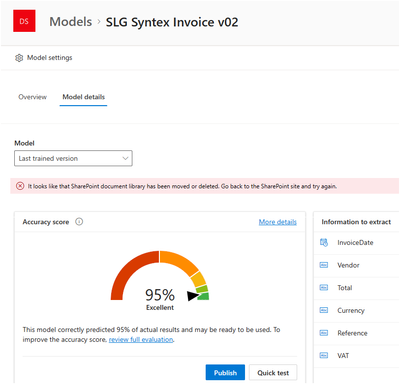Select the Model details tab

click(x=84, y=97)
